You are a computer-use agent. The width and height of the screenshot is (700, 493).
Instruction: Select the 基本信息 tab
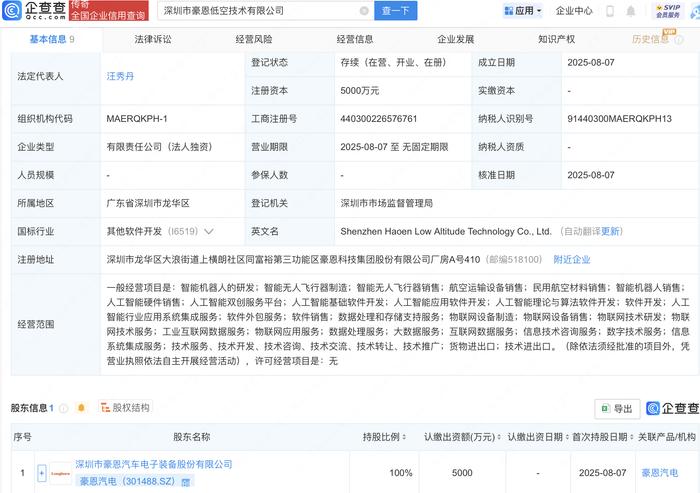pyautogui.click(x=52, y=39)
